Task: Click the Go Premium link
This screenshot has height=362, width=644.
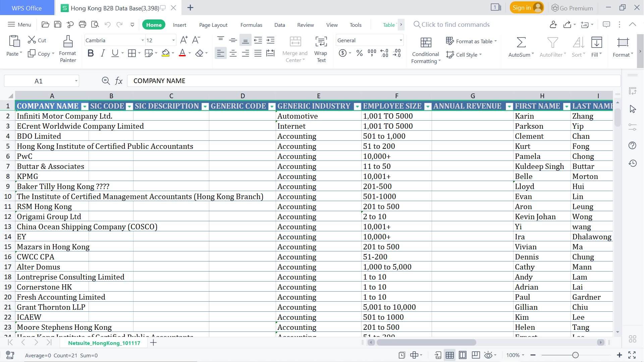Action: [572, 8]
